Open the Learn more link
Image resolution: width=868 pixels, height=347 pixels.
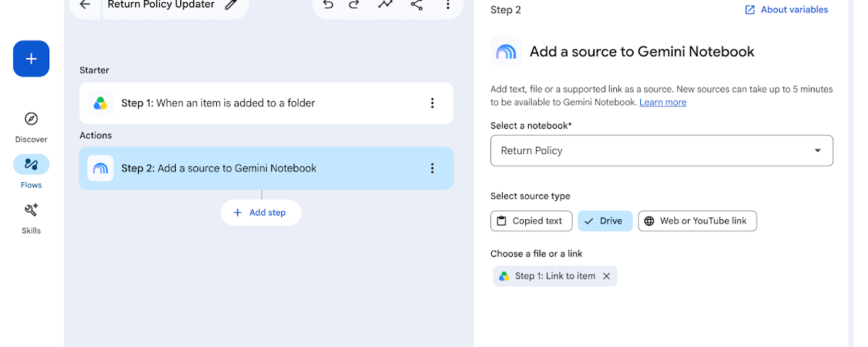point(663,102)
